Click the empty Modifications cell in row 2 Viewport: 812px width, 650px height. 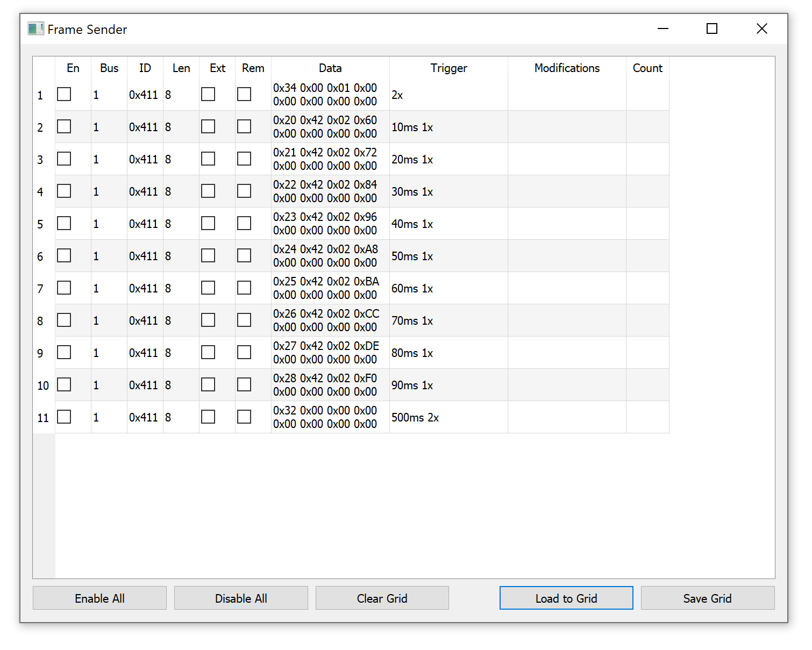coord(567,127)
